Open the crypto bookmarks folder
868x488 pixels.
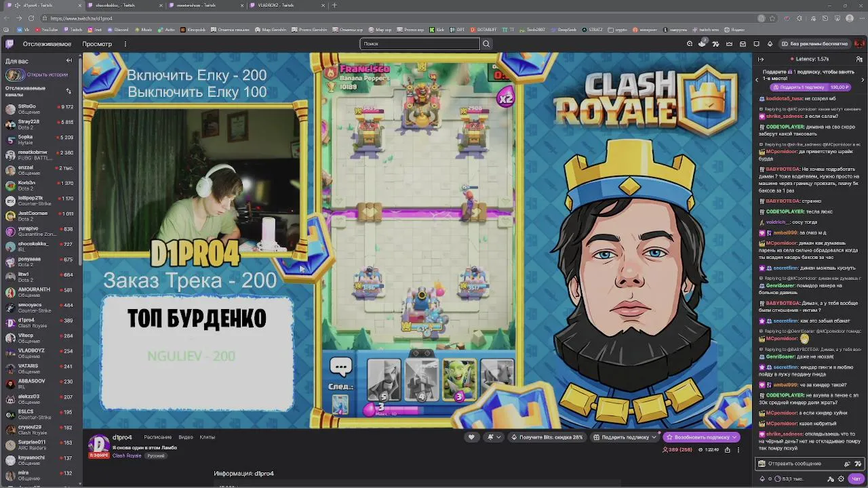click(x=618, y=30)
